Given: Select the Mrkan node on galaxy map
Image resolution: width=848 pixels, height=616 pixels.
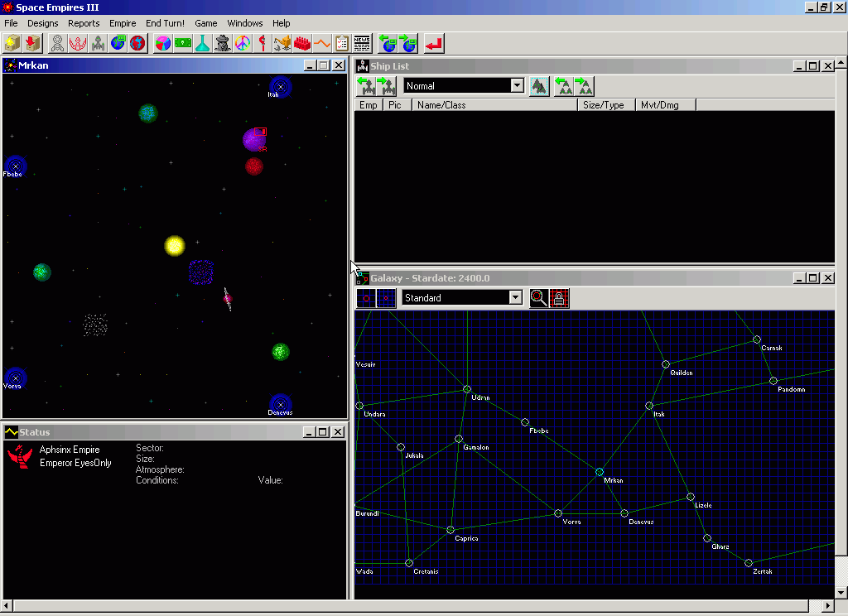Looking at the screenshot, I should pos(600,472).
